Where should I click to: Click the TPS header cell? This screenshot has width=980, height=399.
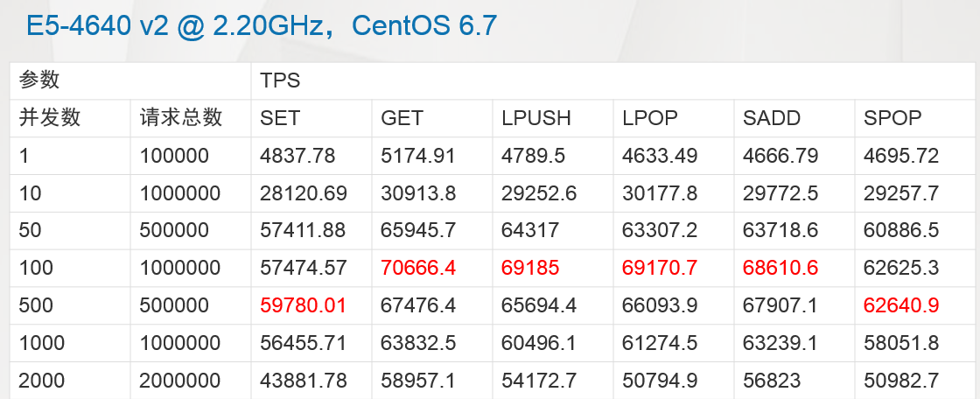280,80
